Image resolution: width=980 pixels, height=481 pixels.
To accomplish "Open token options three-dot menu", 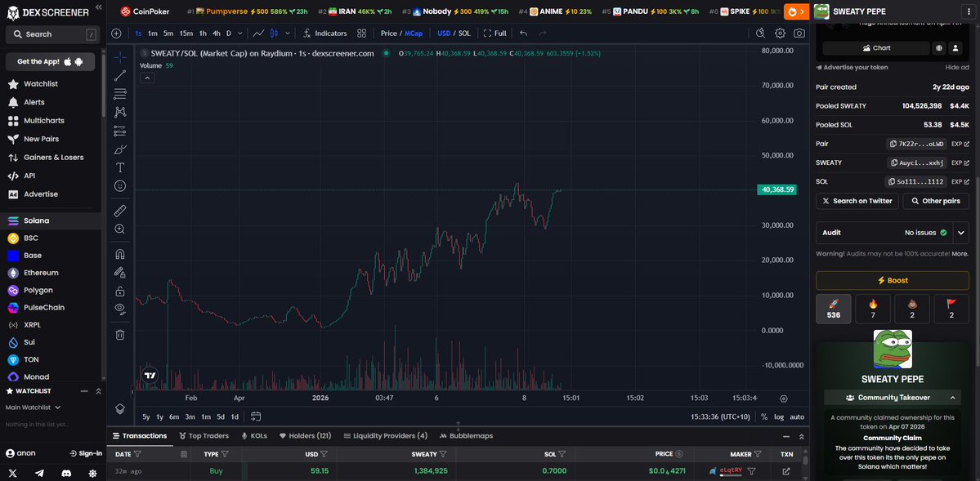I will pos(969,11).
